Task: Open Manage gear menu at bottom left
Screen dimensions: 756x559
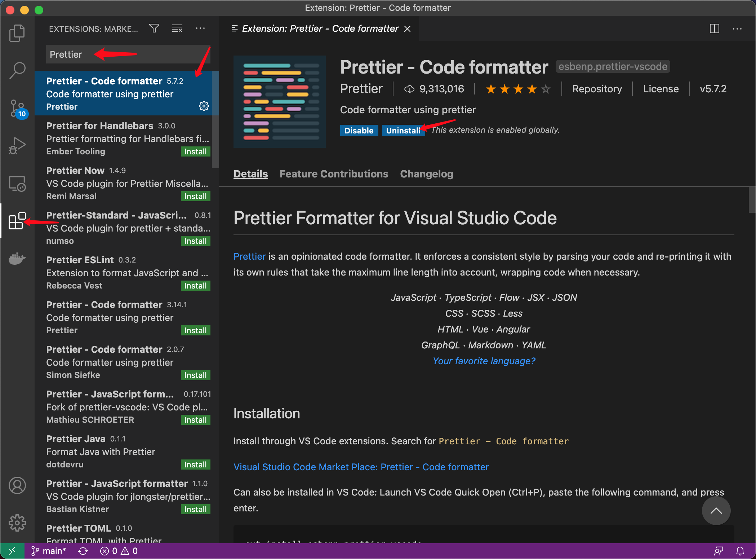Action: tap(17, 523)
